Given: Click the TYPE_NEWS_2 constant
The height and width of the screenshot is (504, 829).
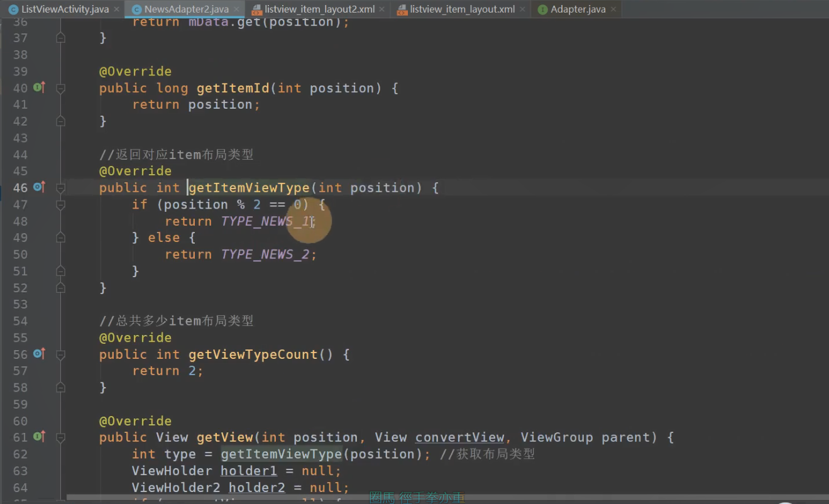Looking at the screenshot, I should 265,255.
